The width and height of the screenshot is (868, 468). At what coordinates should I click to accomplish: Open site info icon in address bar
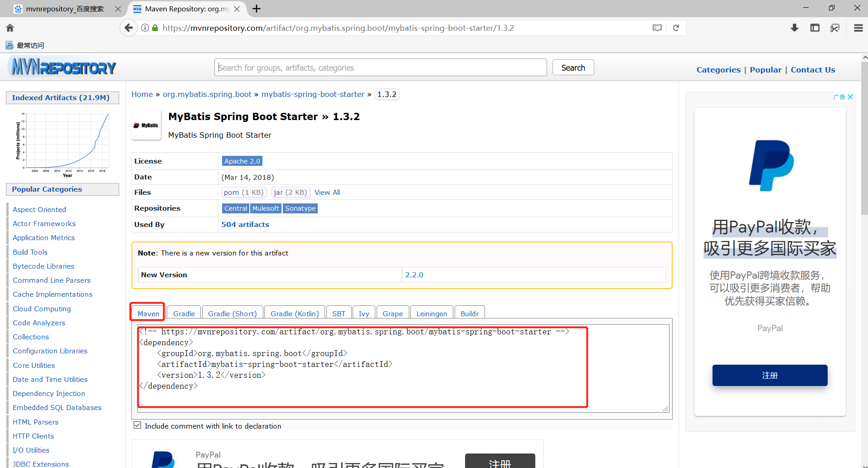[145, 28]
